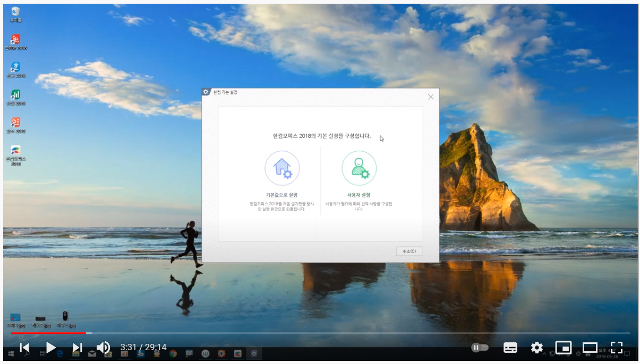Enable theater mode

(590, 348)
